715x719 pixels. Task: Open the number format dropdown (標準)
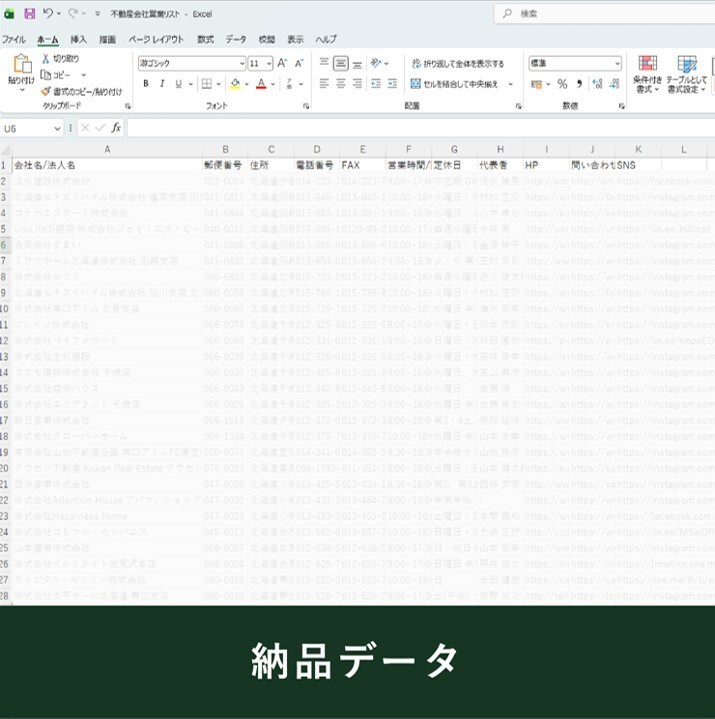coord(617,64)
